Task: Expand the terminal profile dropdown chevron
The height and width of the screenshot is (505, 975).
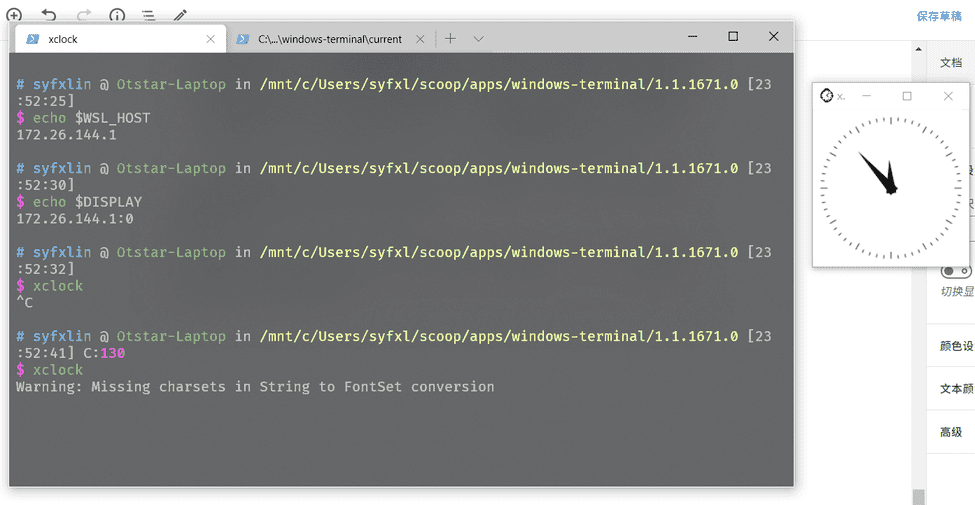Action: click(479, 39)
